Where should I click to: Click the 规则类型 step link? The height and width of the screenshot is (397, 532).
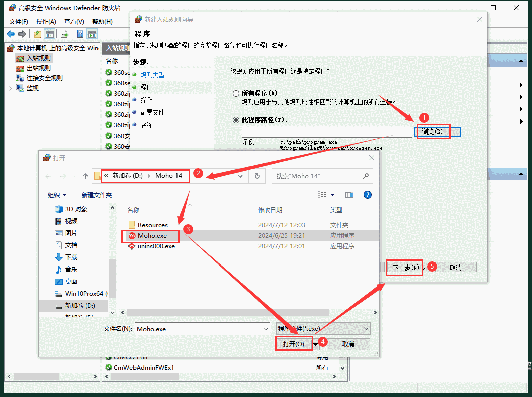pos(152,75)
